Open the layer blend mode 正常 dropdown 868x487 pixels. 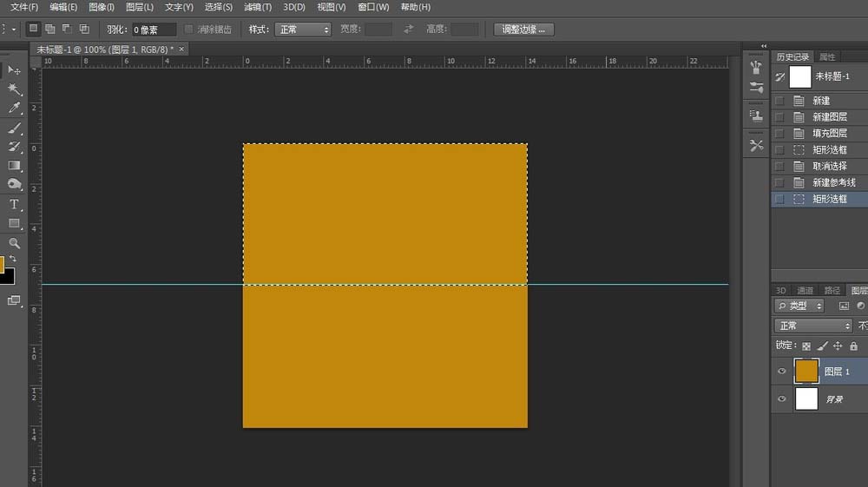tap(812, 326)
